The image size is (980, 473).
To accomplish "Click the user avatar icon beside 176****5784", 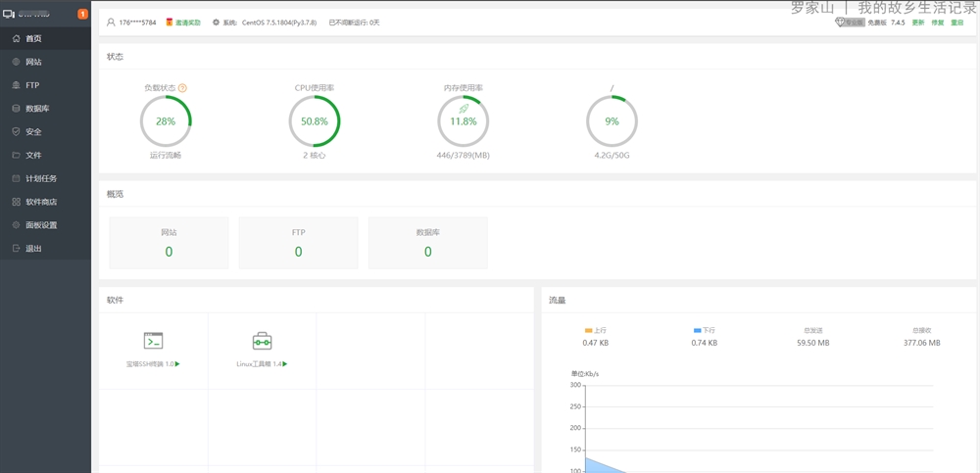I will [111, 23].
